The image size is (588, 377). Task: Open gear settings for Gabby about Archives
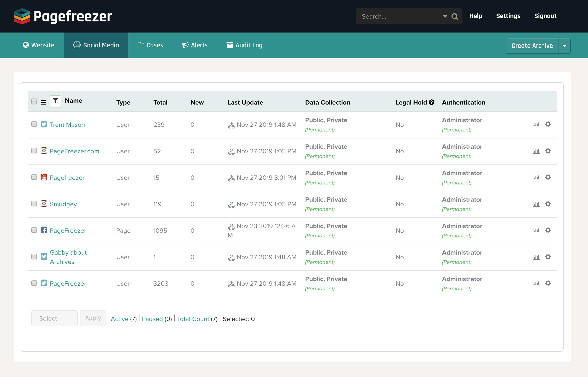click(x=548, y=256)
